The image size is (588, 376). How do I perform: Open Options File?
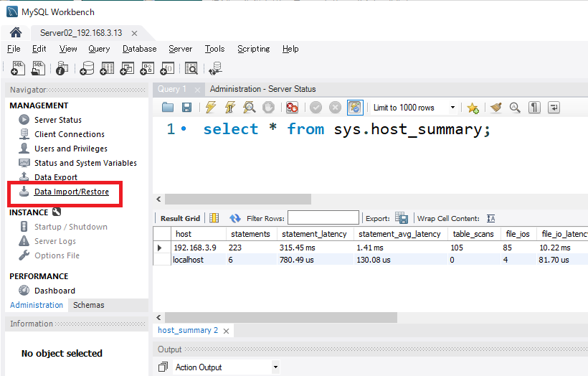click(x=57, y=255)
